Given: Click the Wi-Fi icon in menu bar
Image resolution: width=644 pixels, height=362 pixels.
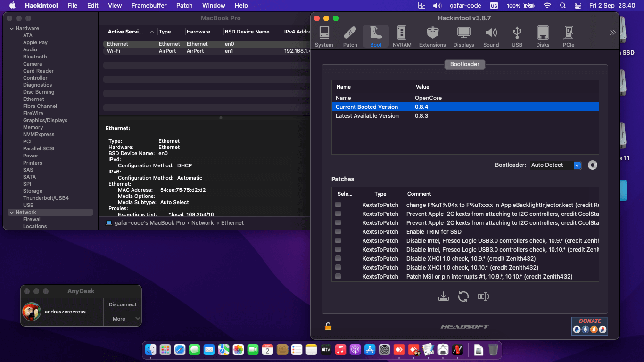Looking at the screenshot, I should pos(547,6).
